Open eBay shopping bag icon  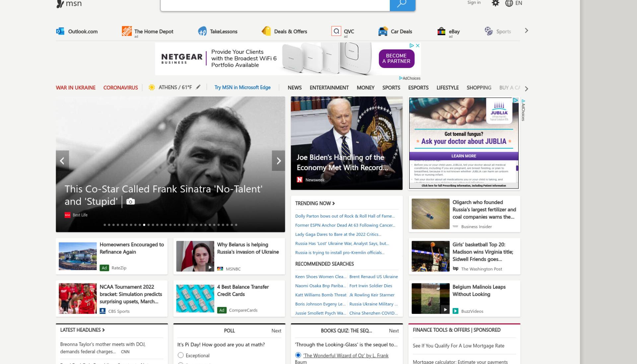(441, 31)
